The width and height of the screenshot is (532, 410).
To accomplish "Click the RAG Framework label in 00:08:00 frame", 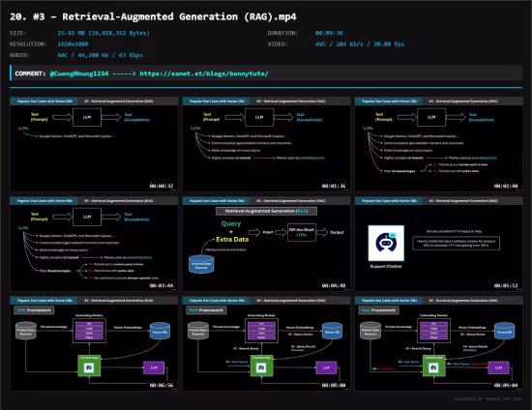I will coord(206,310).
